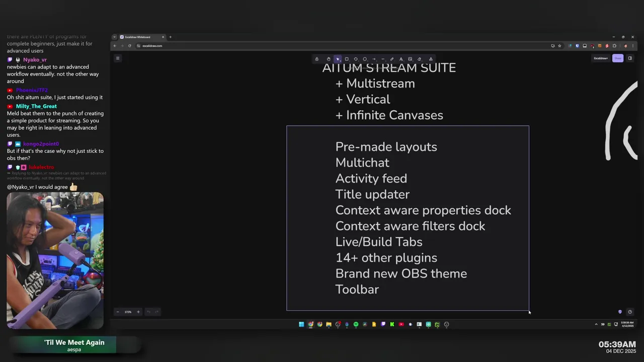Open the browser extensions puzzle menu
644x362 pixels.
pos(614,46)
